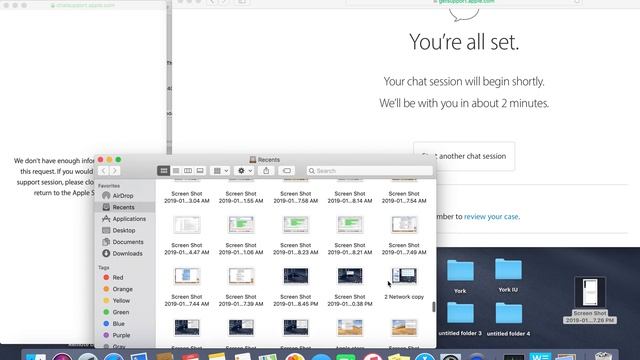Click the Screen Shot 2019-01...7.54 AM label
This screenshot has width=640, height=360.
pyautogui.click(x=404, y=197)
